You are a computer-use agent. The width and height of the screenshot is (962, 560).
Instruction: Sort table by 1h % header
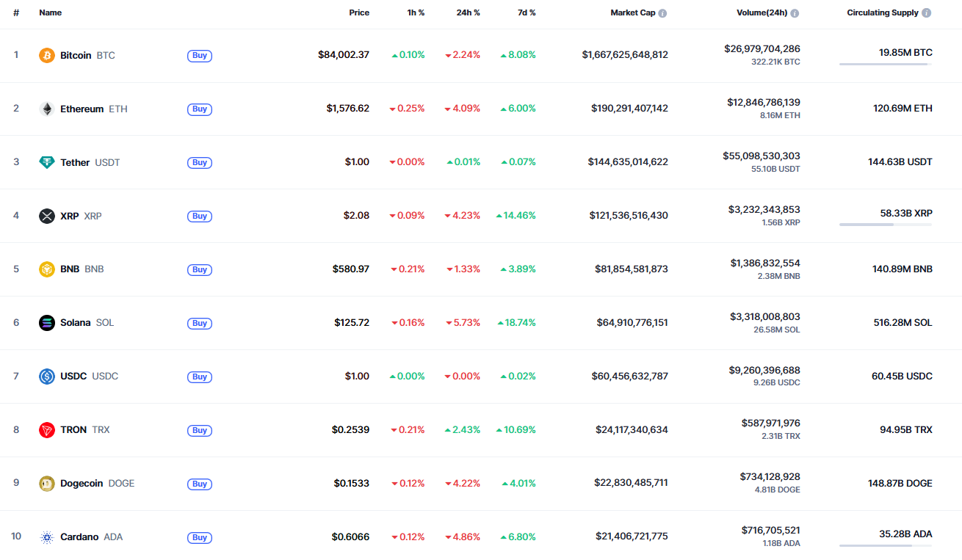coord(416,13)
